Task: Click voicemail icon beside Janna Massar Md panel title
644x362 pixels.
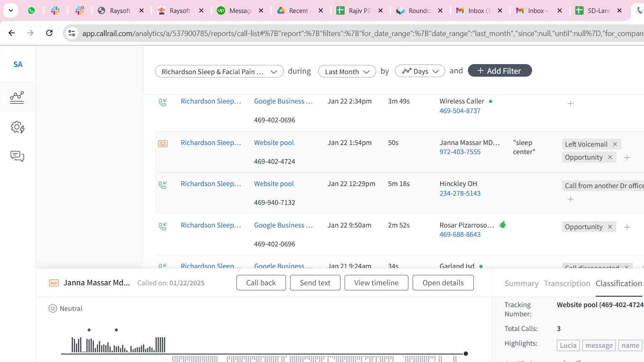Action: (54, 283)
